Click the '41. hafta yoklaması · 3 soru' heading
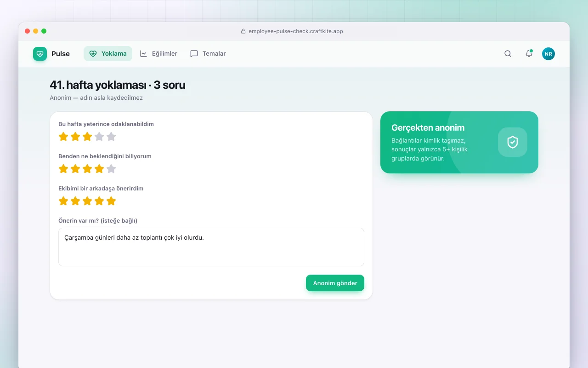The image size is (588, 368). [118, 85]
